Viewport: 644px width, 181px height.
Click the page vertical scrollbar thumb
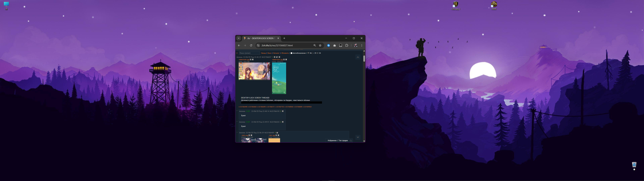[x=364, y=58]
